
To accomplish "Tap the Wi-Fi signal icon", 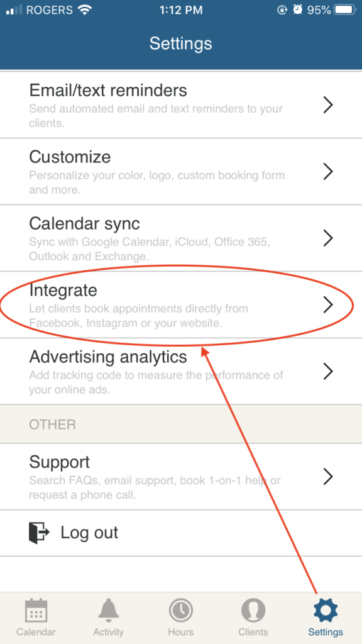I will (85, 10).
